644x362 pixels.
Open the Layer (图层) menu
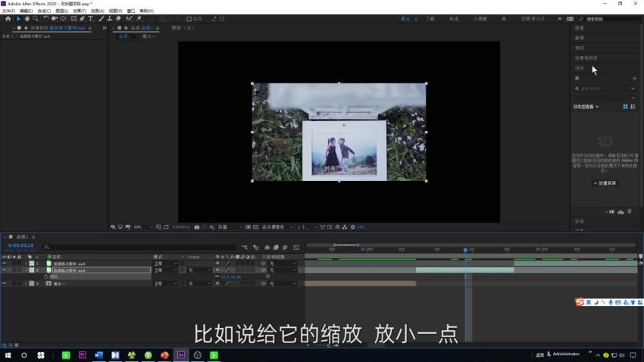(61, 11)
